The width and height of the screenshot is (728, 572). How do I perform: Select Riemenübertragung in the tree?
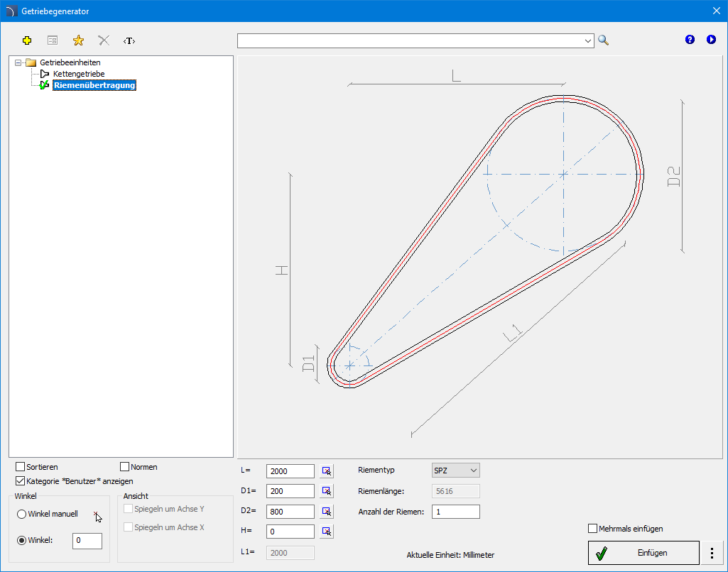94,86
